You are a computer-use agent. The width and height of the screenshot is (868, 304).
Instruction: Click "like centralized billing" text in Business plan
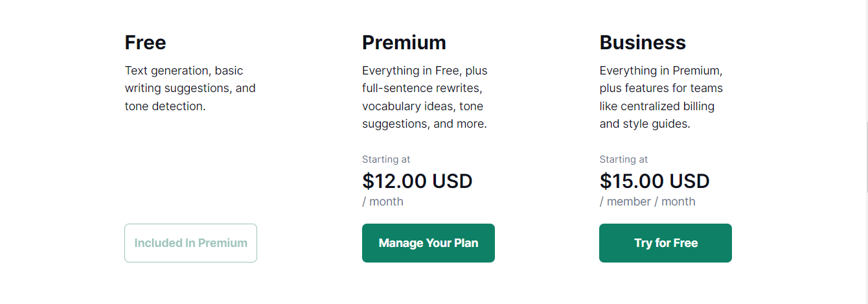(657, 106)
